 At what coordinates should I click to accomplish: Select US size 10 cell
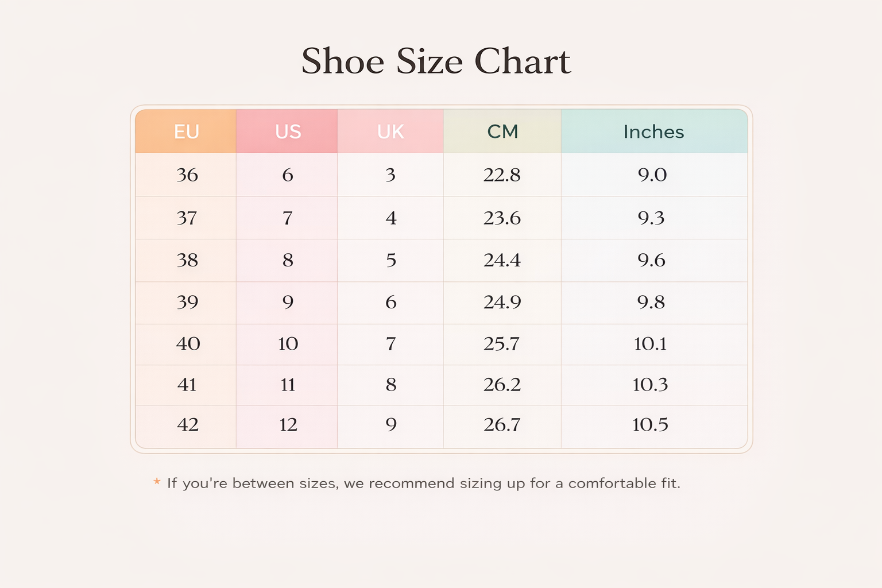click(288, 344)
